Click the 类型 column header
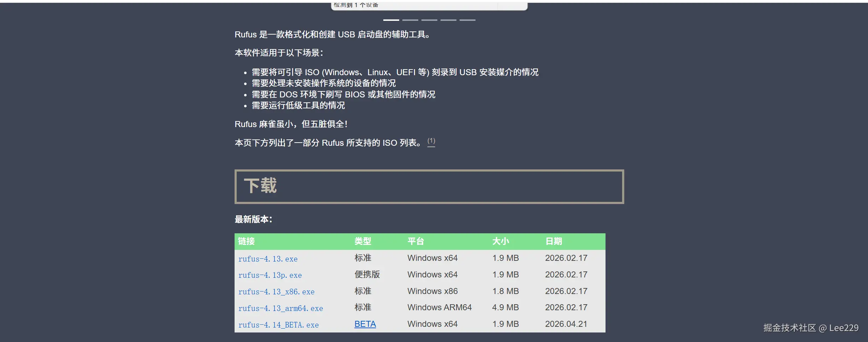This screenshot has height=342, width=868. (x=363, y=241)
